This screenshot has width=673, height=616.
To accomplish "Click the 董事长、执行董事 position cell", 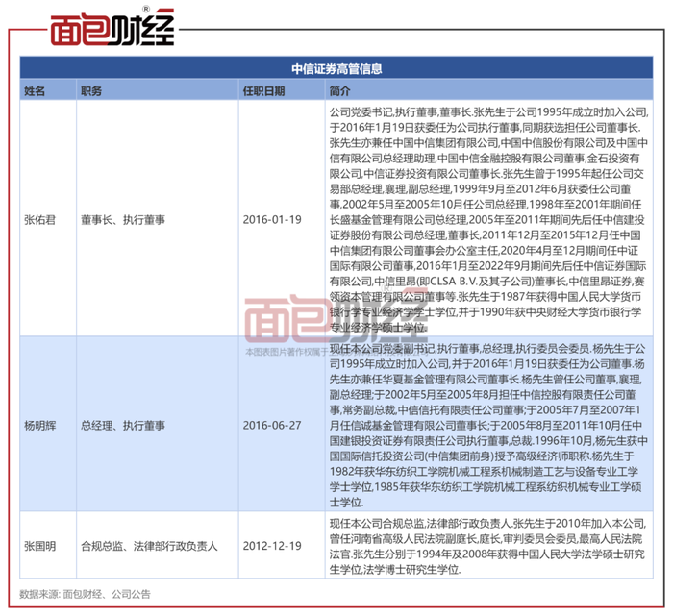I will (123, 220).
